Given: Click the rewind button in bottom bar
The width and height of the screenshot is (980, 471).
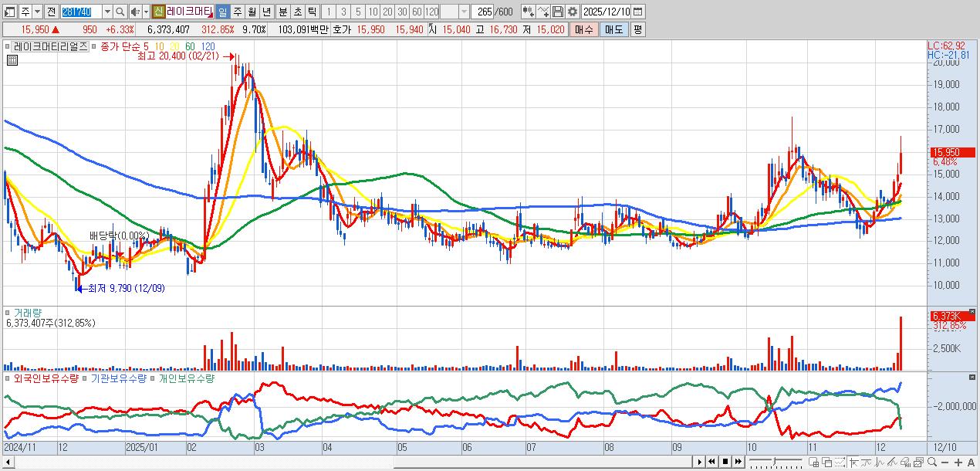Looking at the screenshot, I should coord(711,462).
